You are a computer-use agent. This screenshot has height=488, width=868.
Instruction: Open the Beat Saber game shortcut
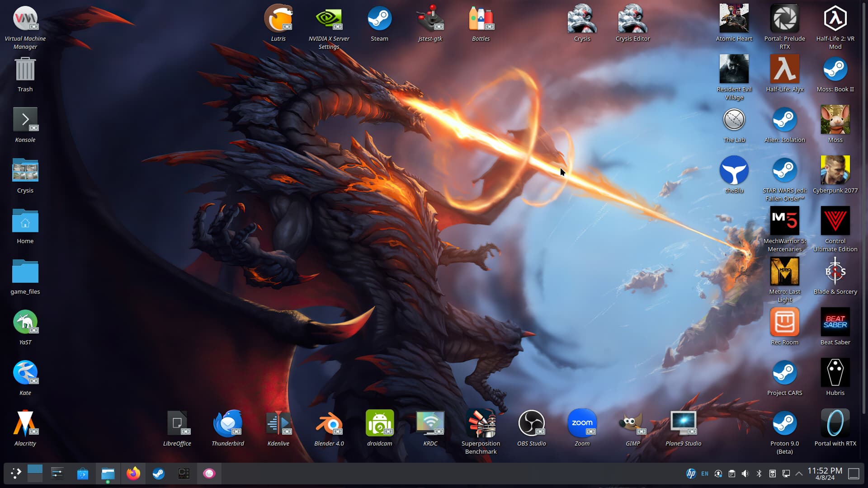click(835, 323)
